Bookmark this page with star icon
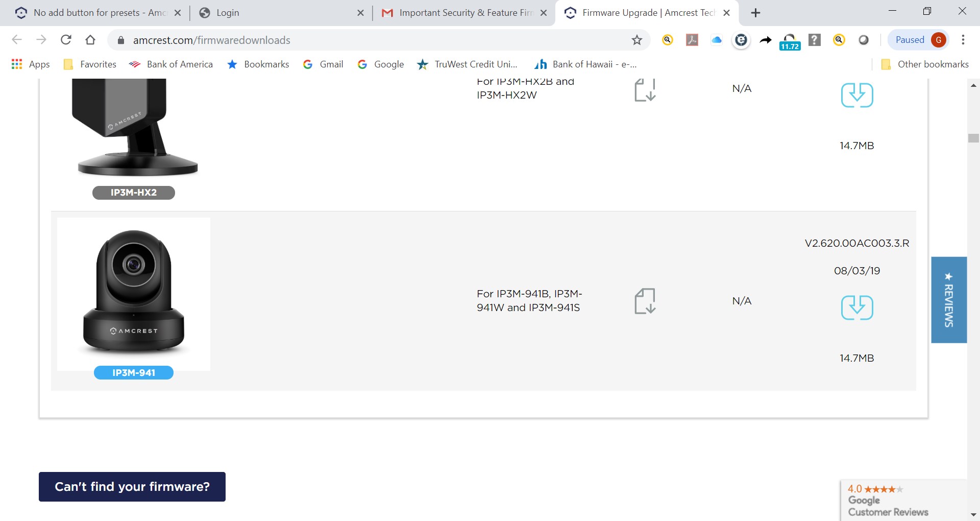Viewport: 980px width, 521px height. [636, 40]
